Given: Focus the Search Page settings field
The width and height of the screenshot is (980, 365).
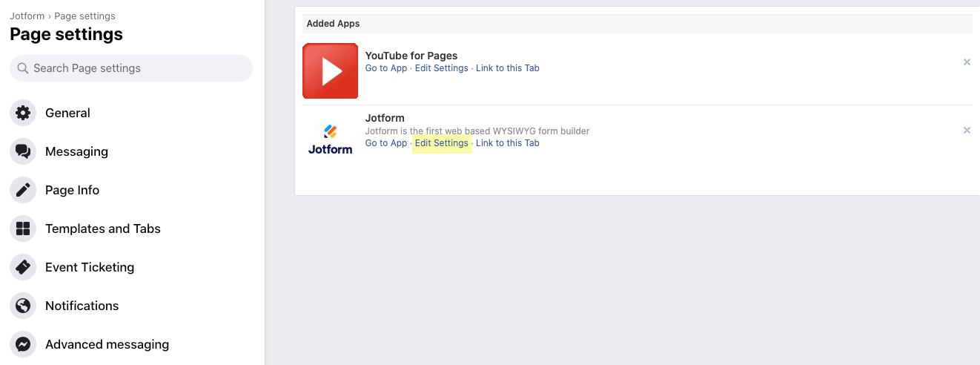Looking at the screenshot, I should click(x=131, y=68).
